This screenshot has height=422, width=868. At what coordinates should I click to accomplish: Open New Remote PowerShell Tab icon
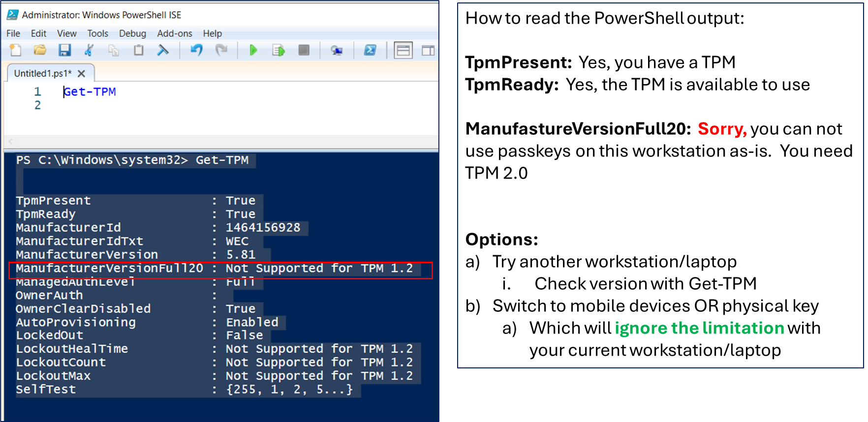337,50
